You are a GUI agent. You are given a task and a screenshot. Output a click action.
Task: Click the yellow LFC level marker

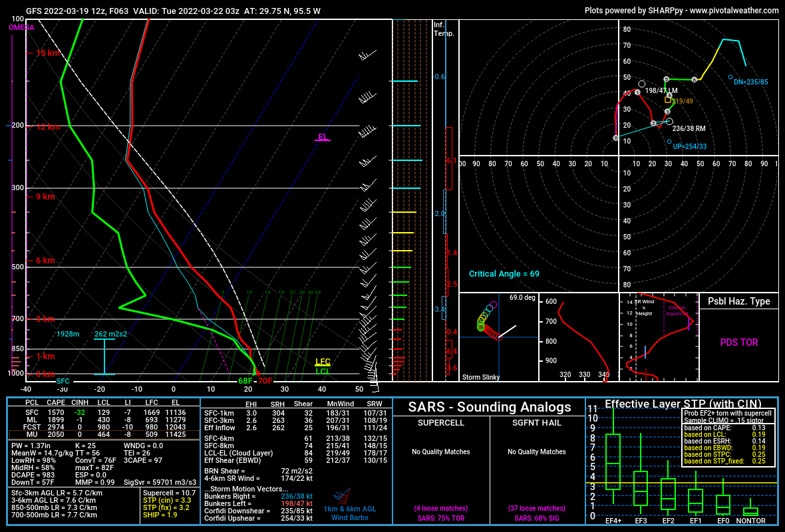(x=323, y=362)
